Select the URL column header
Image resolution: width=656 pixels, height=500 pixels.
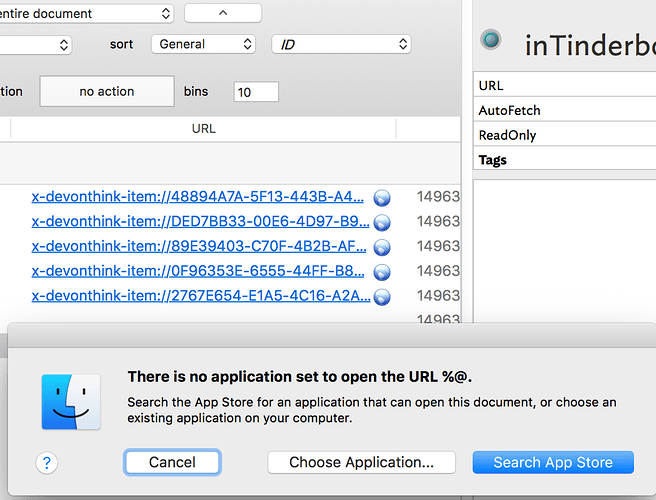point(203,128)
